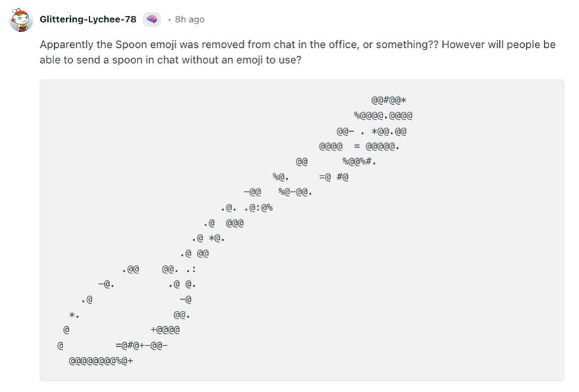Screen dimensions: 579x392
Task: Click the "=@ #@" characters in the art
Action: point(333,177)
